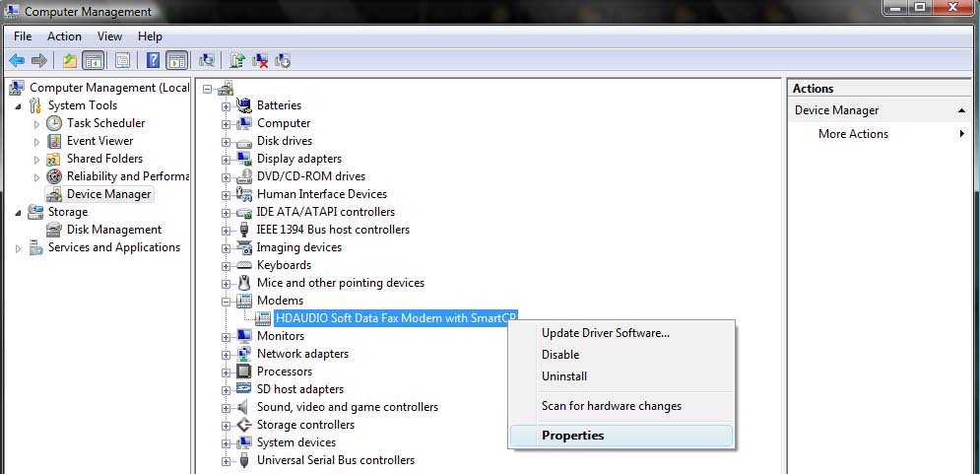Open the Help menu

150,36
